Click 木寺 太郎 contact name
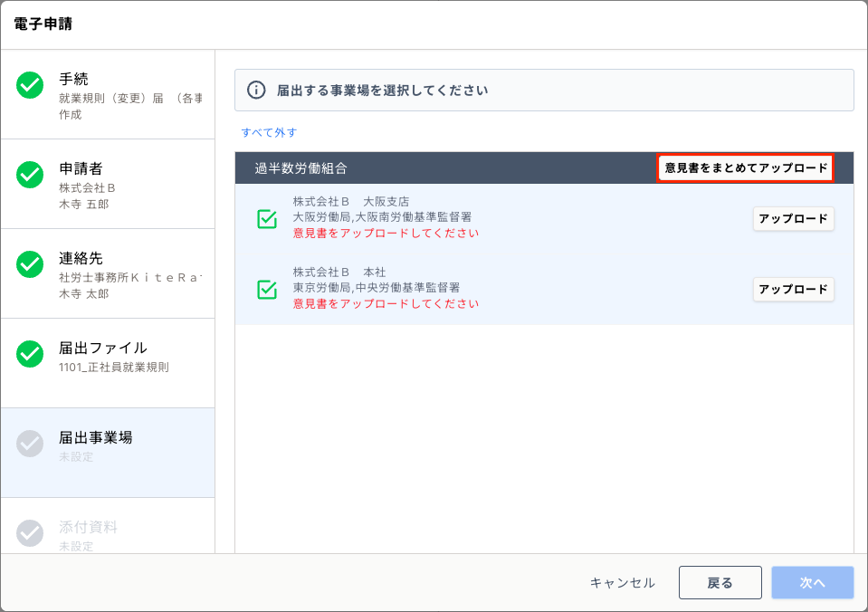This screenshot has height=612, width=868. pos(84,294)
